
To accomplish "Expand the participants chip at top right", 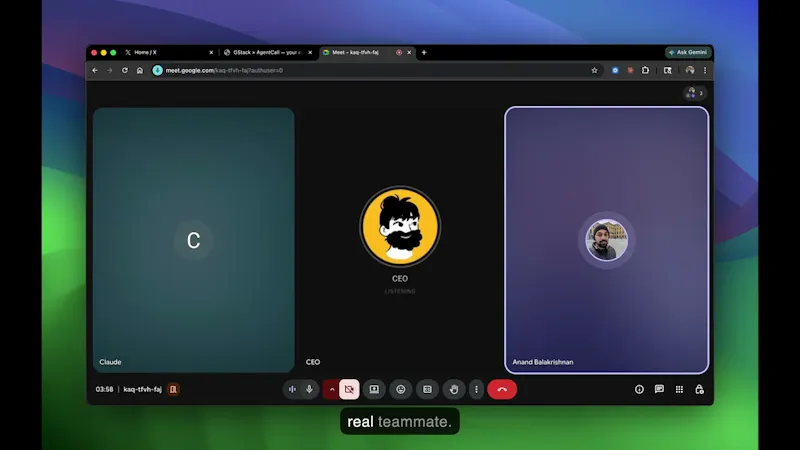I will [695, 93].
